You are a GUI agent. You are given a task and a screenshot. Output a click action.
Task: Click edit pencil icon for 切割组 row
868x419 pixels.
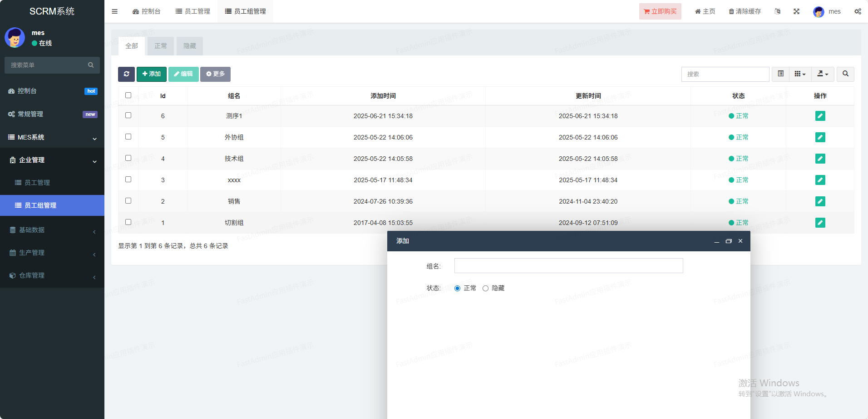820,223
